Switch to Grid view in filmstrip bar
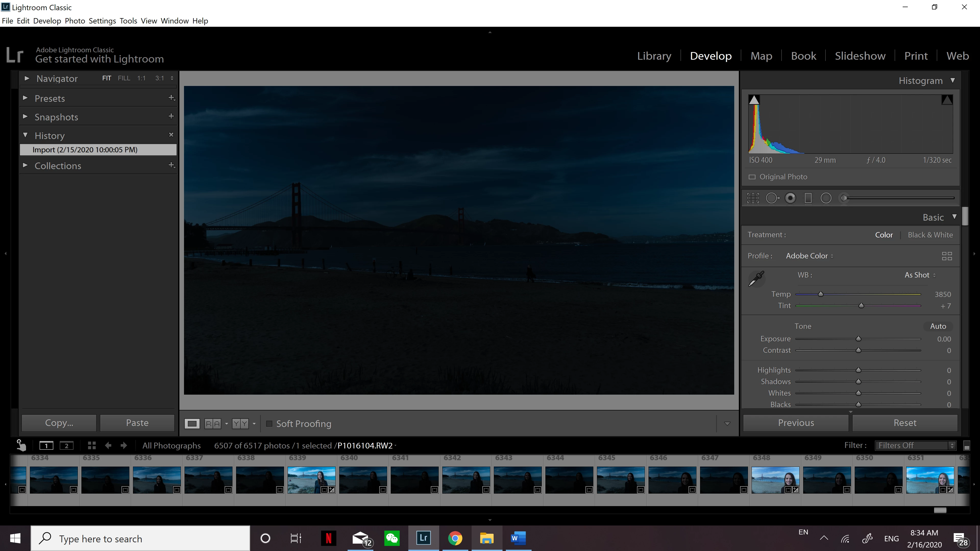The width and height of the screenshot is (980, 551). point(92,445)
